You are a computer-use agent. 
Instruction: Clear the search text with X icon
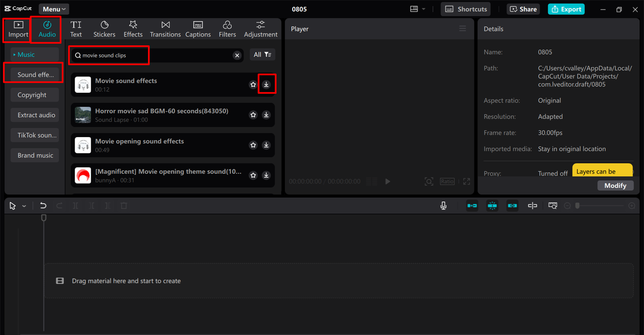tap(237, 55)
